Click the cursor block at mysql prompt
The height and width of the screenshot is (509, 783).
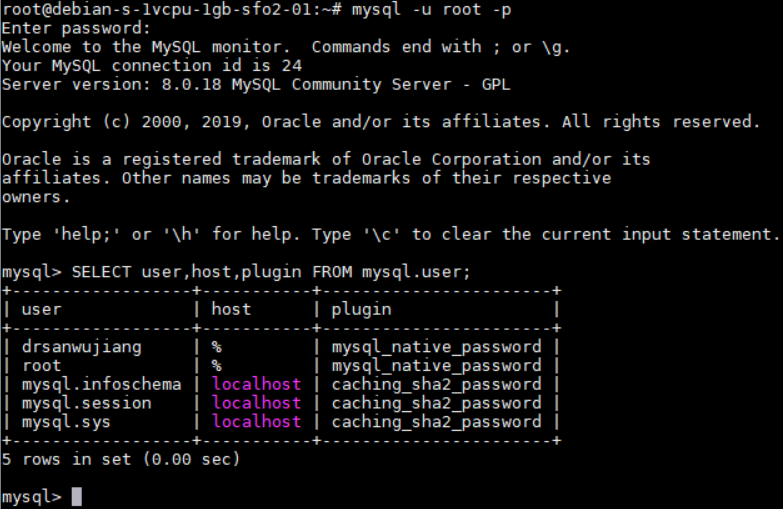pos(76,497)
